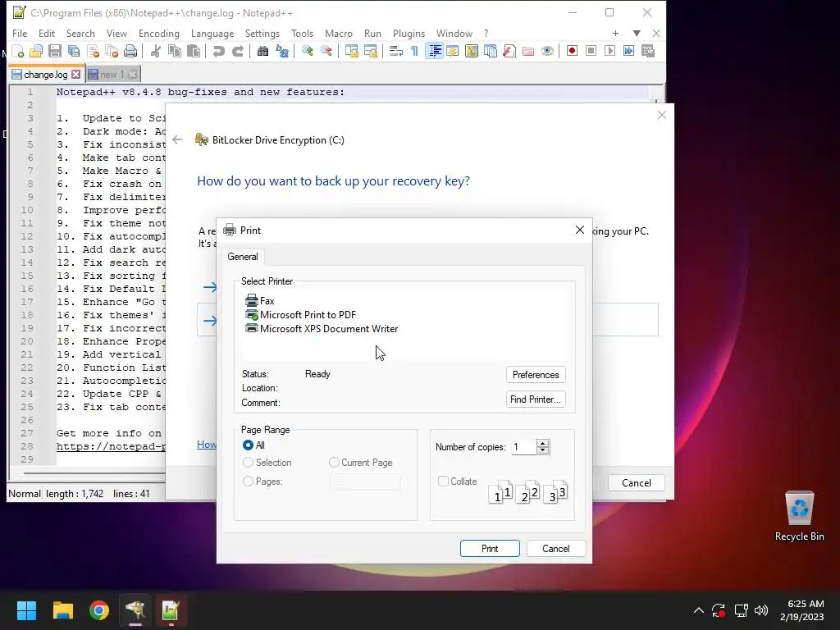Click the Replace icon in toolbar
Viewport: 840px width, 630px height.
coord(282,51)
